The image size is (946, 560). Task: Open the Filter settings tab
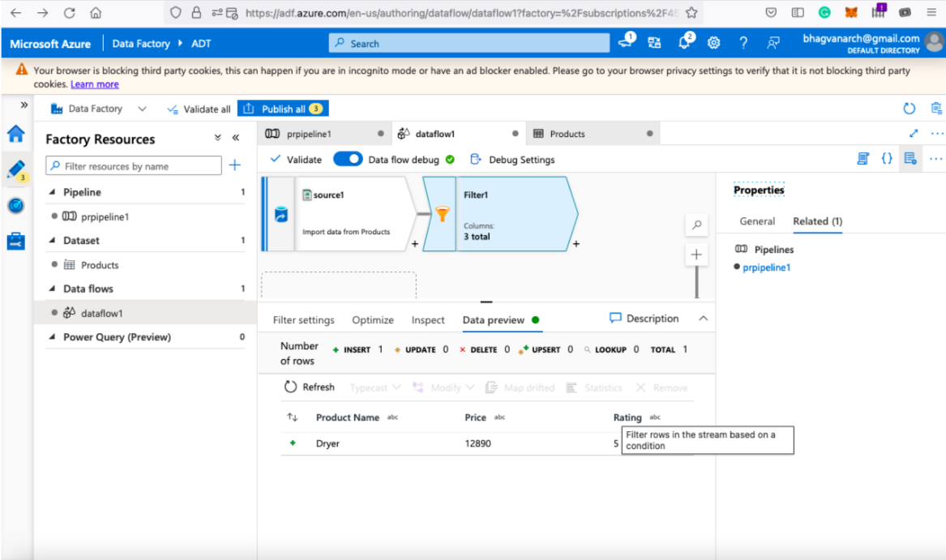pos(303,320)
